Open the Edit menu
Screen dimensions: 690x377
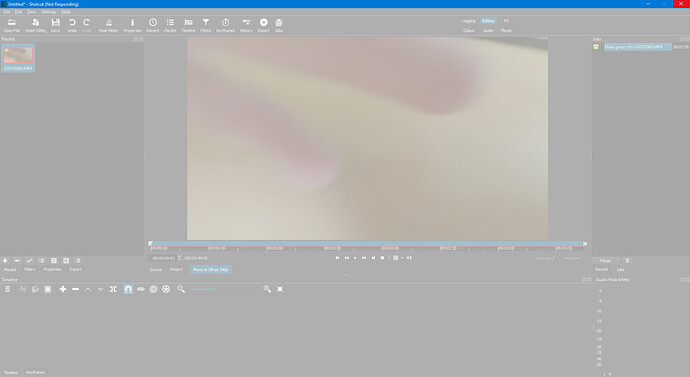[x=18, y=12]
